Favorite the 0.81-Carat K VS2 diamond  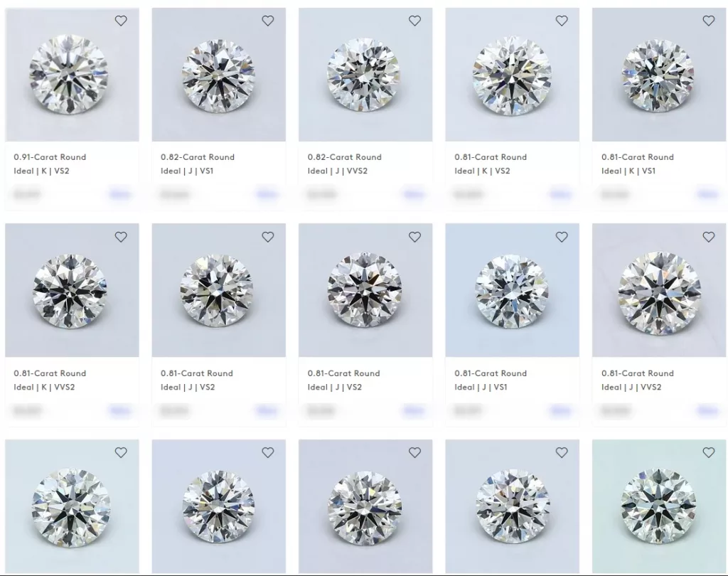[562, 21]
